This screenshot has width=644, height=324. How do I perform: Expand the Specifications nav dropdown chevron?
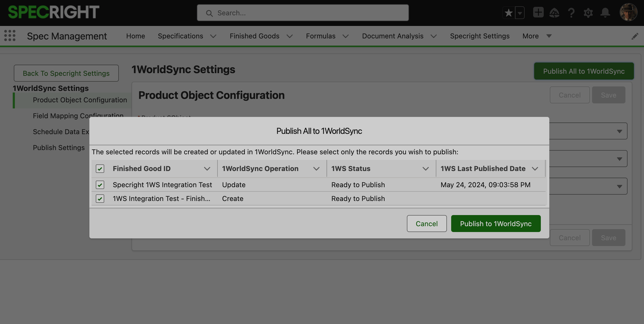click(x=213, y=36)
